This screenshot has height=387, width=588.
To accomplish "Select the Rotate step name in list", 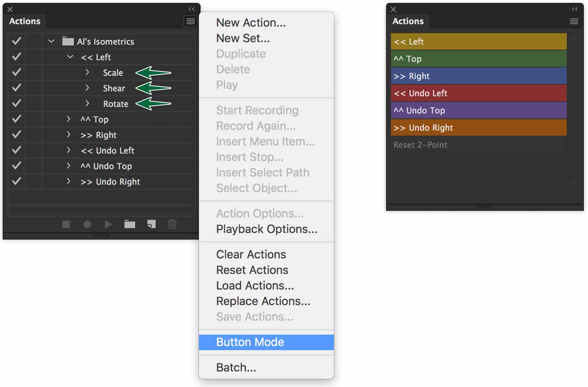I will 116,104.
